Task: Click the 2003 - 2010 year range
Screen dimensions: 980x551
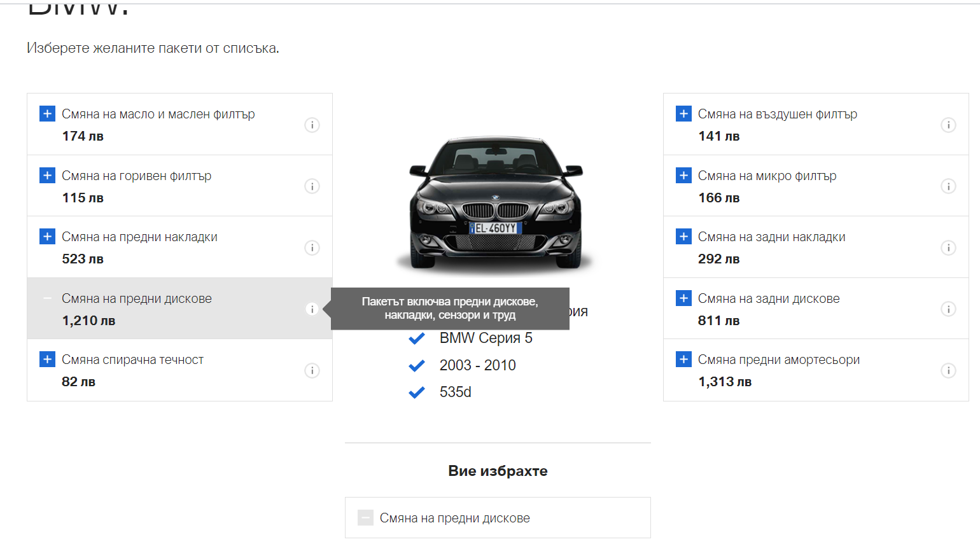Action: (x=478, y=365)
